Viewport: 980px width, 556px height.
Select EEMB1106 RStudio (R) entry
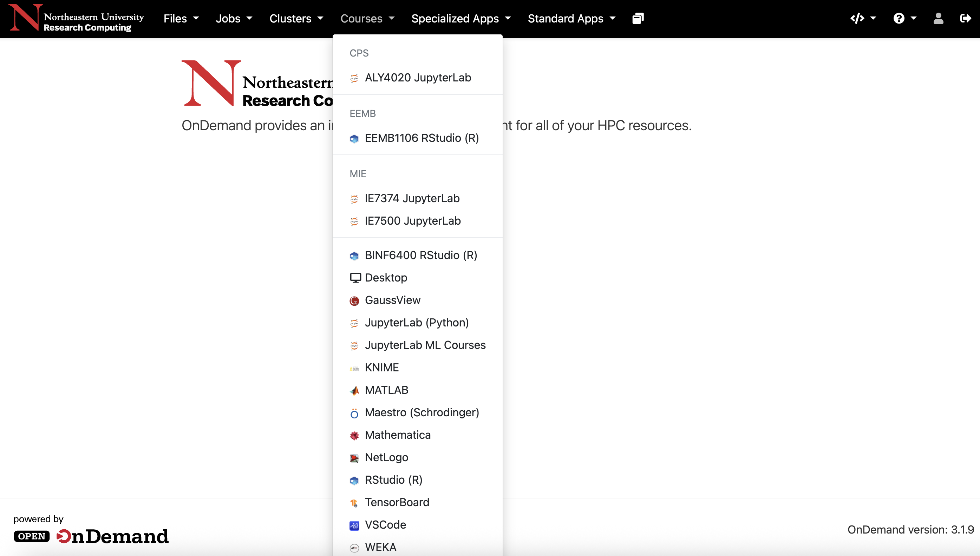coord(422,138)
